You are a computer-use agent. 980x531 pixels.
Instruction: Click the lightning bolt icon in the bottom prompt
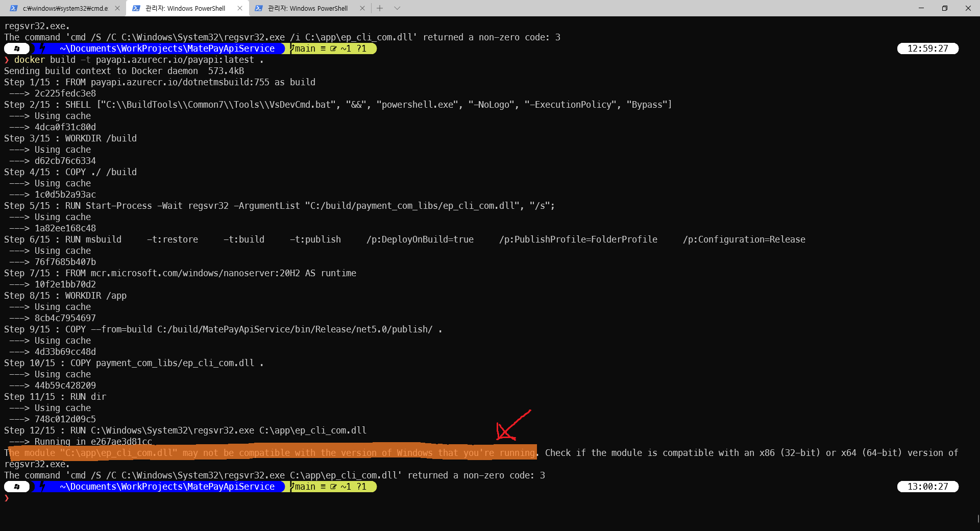[42, 487]
